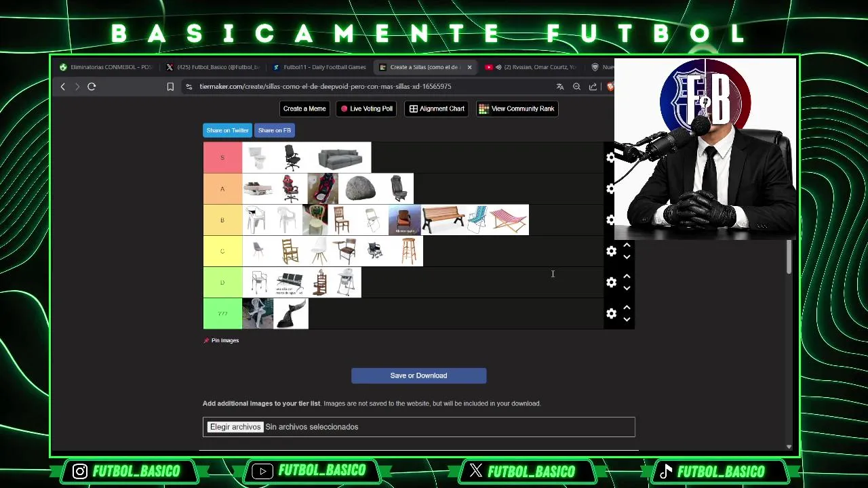Open settings gear for the A tier row

611,189
